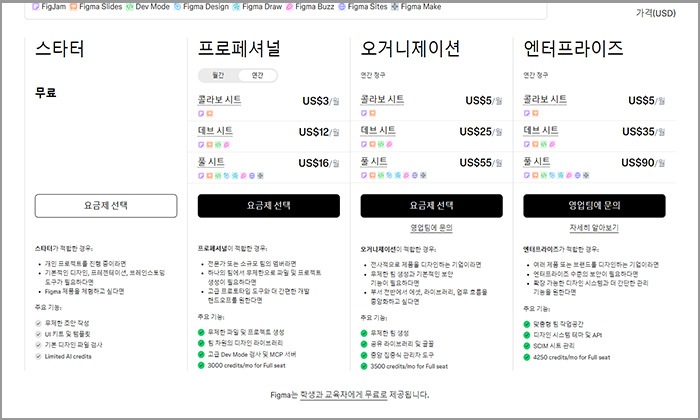The image size is (700, 420).
Task: Choose the 스타터 plan with 요금제 선택
Action: [106, 206]
